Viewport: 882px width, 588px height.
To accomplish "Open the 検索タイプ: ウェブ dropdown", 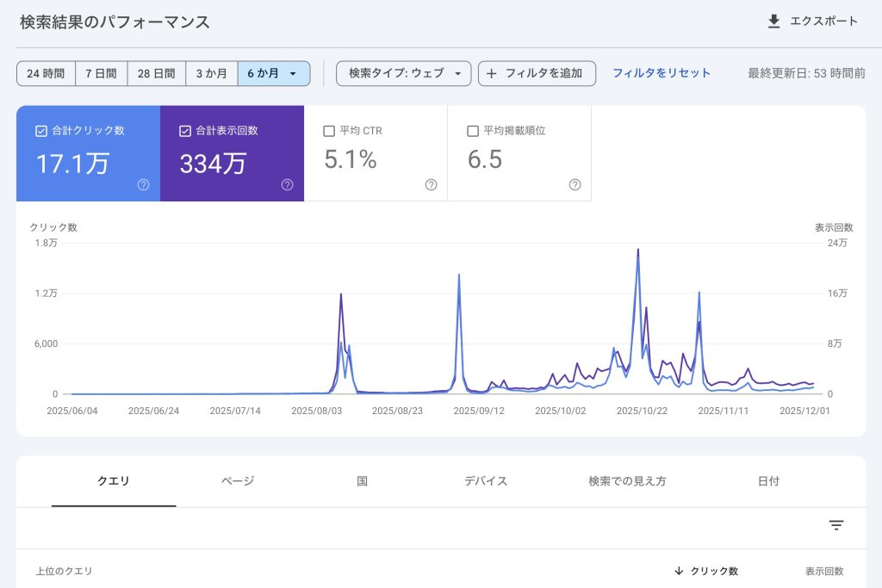I will [x=404, y=74].
